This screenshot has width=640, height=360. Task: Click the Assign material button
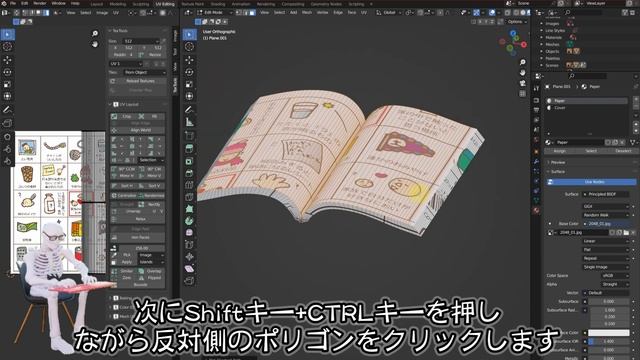point(560,151)
